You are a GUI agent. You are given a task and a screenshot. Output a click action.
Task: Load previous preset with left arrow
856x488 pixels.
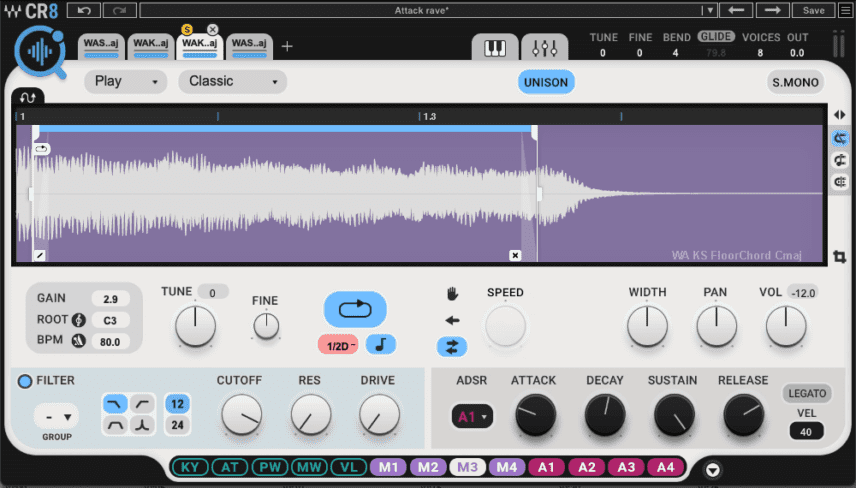[736, 10]
